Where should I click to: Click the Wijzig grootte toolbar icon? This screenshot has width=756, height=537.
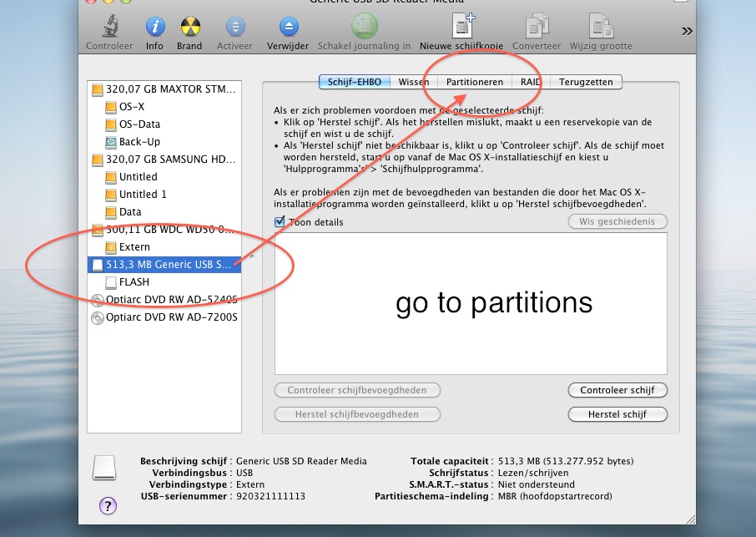601,27
